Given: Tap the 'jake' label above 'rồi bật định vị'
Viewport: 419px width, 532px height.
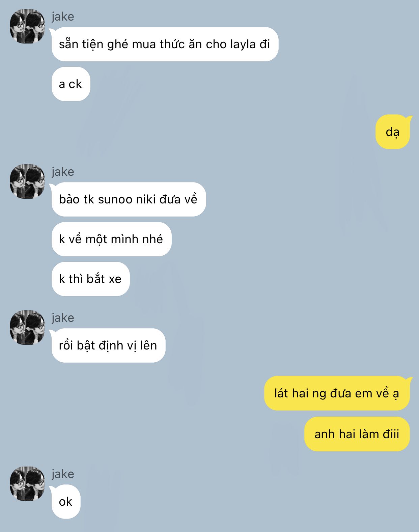Looking at the screenshot, I should 63,318.
